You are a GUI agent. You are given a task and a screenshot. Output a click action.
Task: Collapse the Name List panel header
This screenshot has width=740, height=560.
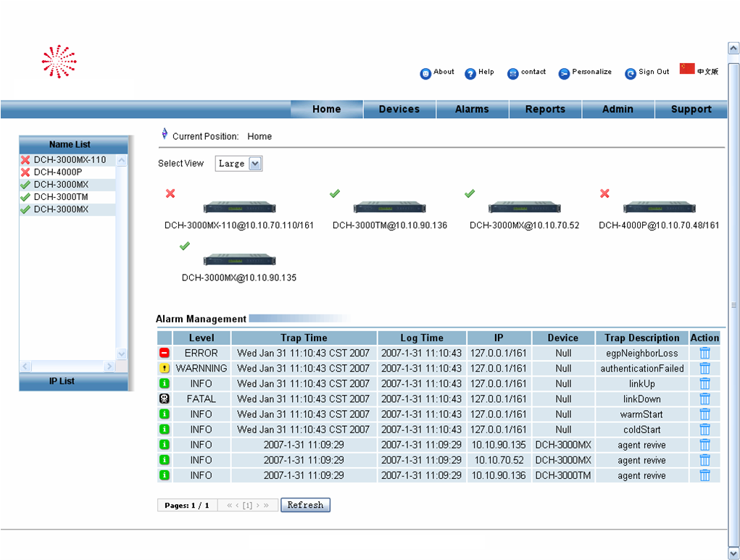coord(70,144)
